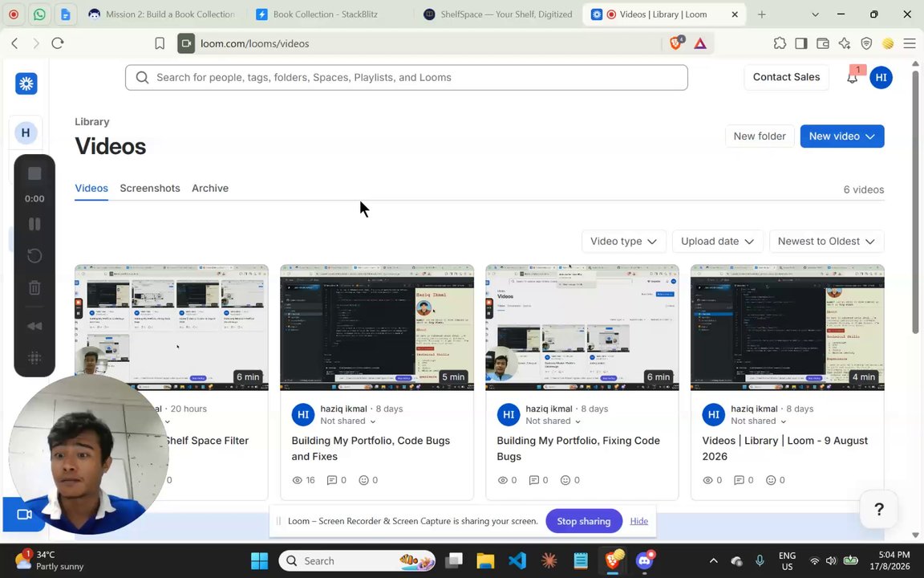The width and height of the screenshot is (924, 578).
Task: Open Building My Portfolio, Code Bugs and Fixes title
Action: [370, 448]
